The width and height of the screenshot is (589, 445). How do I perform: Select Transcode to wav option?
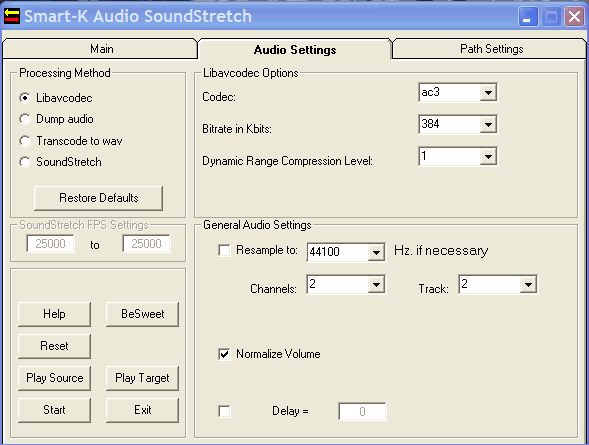25,141
